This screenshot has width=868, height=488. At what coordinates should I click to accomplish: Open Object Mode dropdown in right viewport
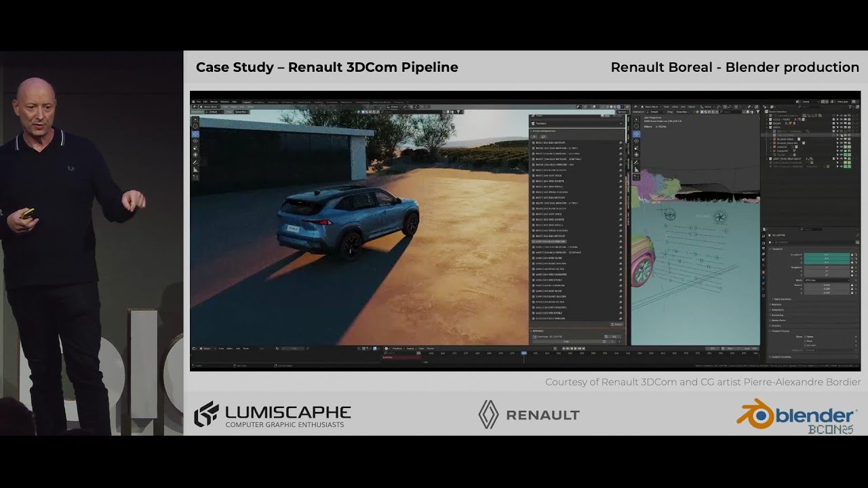pos(651,107)
